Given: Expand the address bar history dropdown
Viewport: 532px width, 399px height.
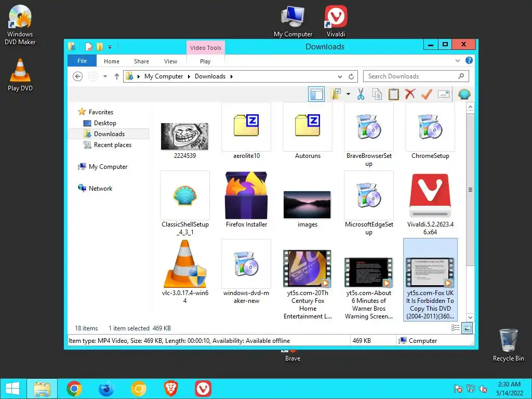Looking at the screenshot, I should [x=340, y=76].
